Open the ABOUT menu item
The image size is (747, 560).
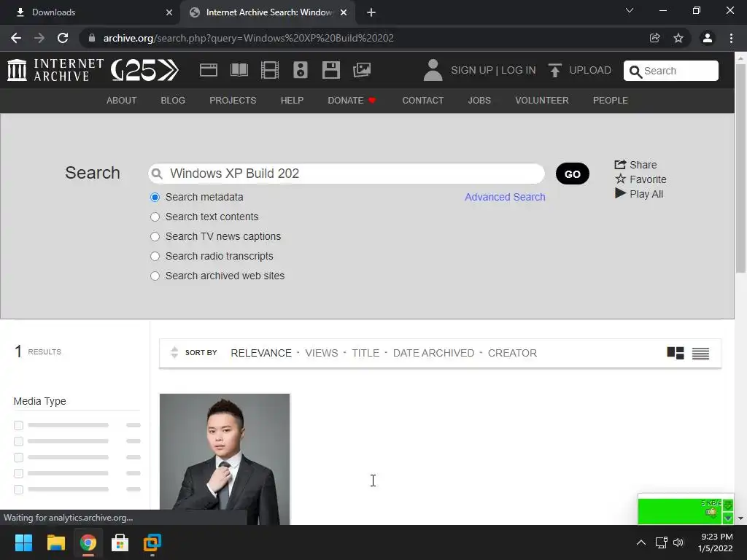(122, 101)
